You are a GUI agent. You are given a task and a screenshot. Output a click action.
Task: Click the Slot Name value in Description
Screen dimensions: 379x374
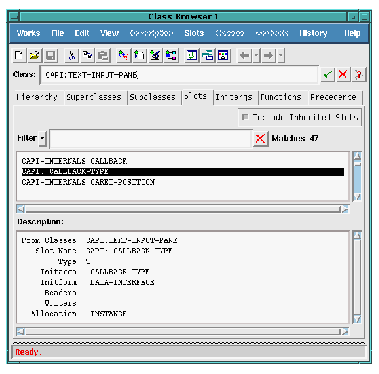pyautogui.click(x=129, y=251)
